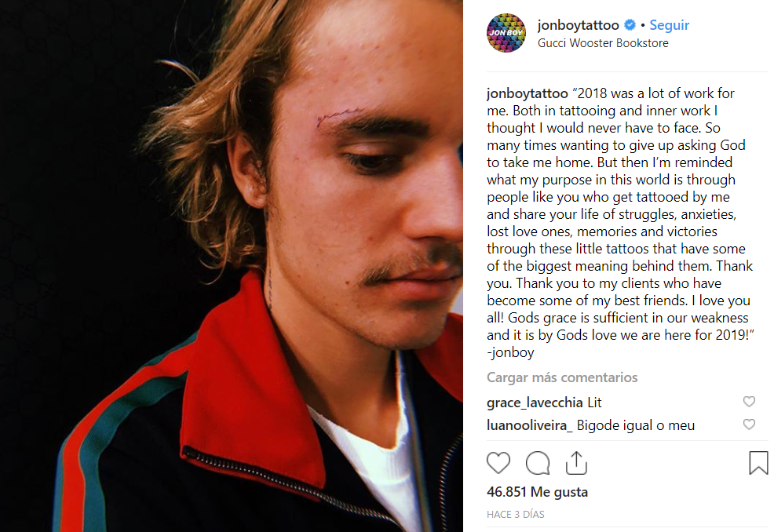Open grace_lavecchia's profile
This screenshot has width=774, height=532.
[x=535, y=403]
